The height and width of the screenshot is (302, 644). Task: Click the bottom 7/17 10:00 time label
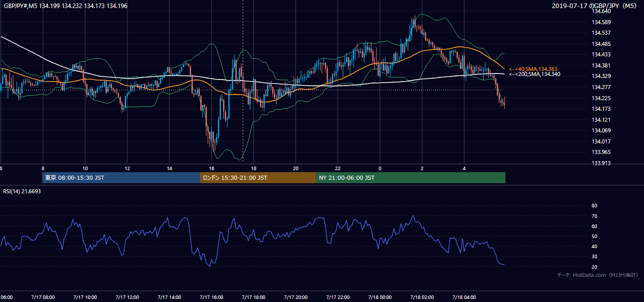click(x=85, y=297)
